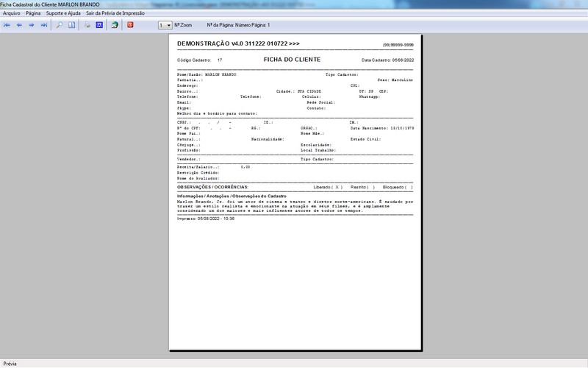Image resolution: width=588 pixels, height=368 pixels.
Task: Open the Nº Zoom dropdown
Action: tap(165, 25)
